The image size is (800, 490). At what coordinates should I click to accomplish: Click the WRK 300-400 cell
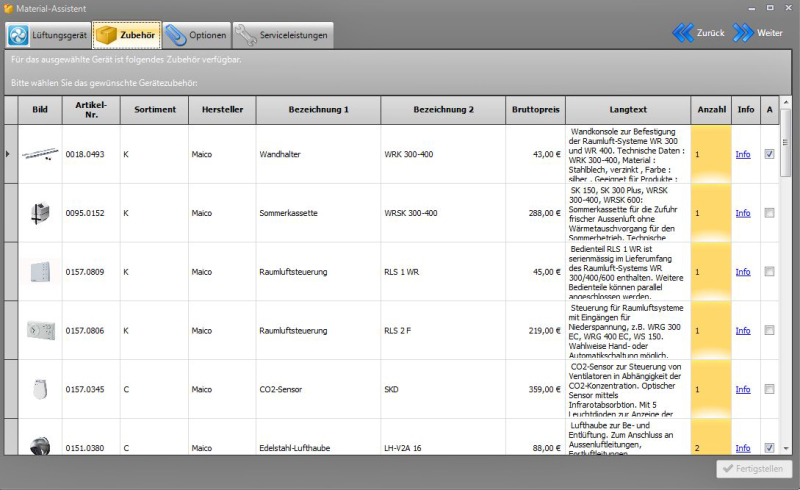tap(443, 154)
